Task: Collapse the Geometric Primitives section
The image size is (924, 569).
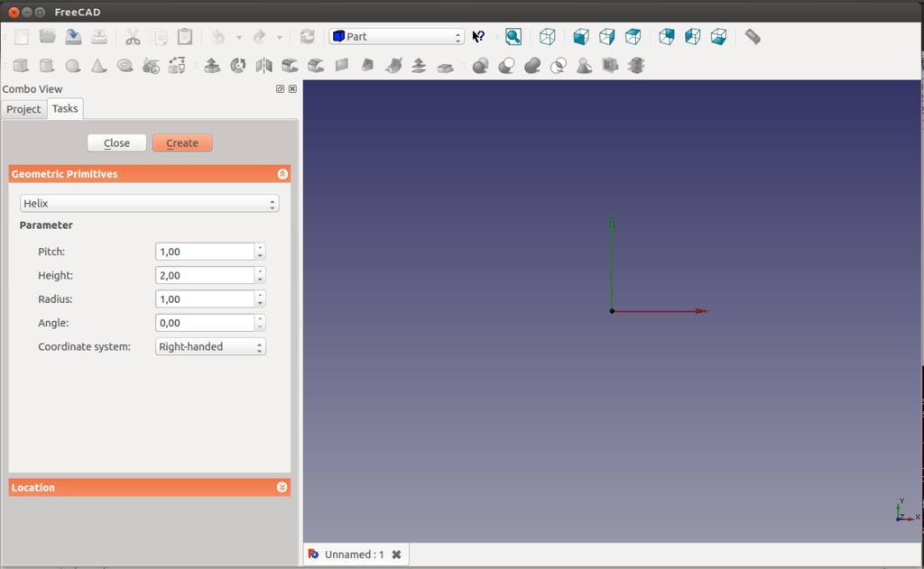Action: point(282,174)
